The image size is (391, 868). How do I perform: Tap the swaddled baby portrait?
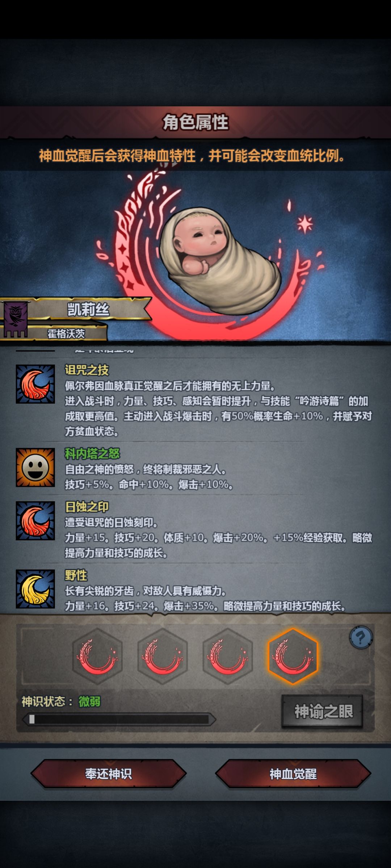[x=220, y=260]
